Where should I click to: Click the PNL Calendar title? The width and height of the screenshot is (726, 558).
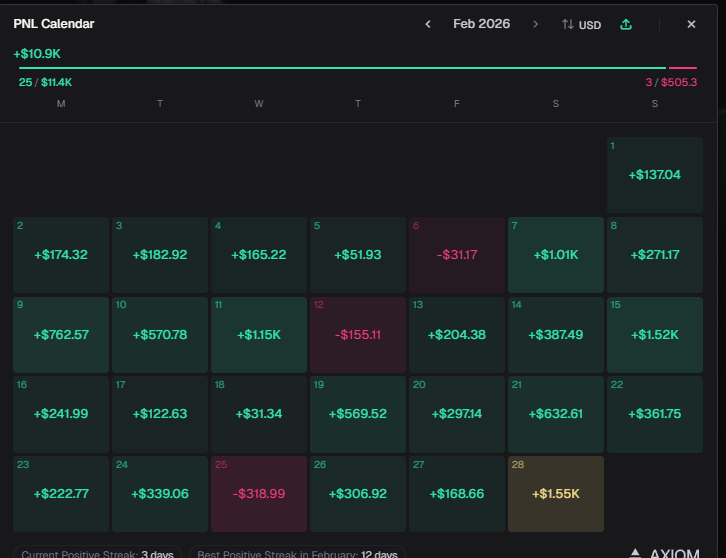click(54, 24)
